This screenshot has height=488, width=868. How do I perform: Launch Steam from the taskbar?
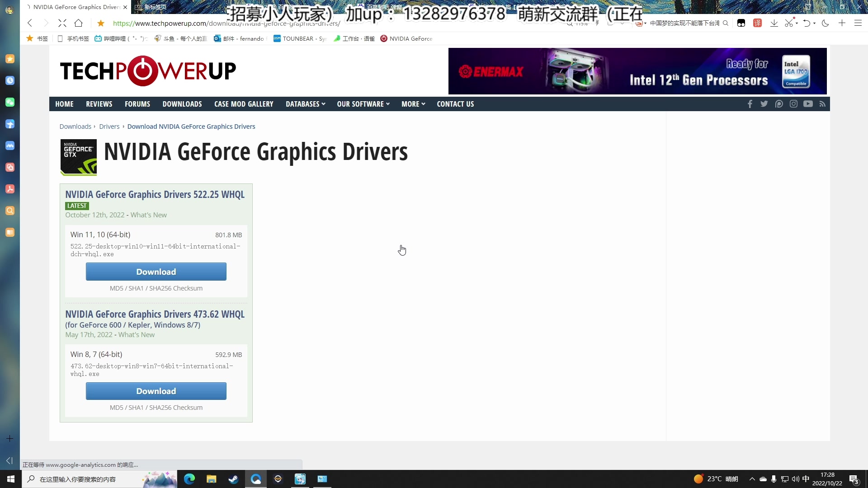click(233, 479)
